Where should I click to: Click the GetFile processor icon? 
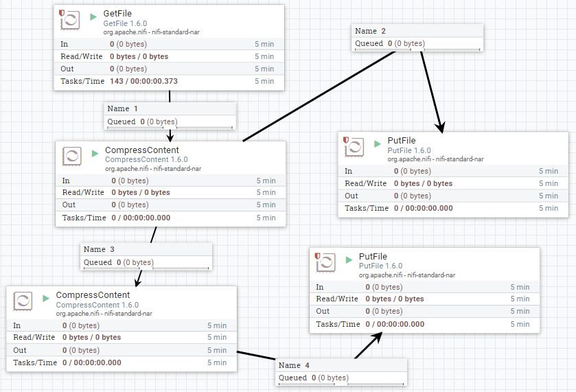[70, 21]
